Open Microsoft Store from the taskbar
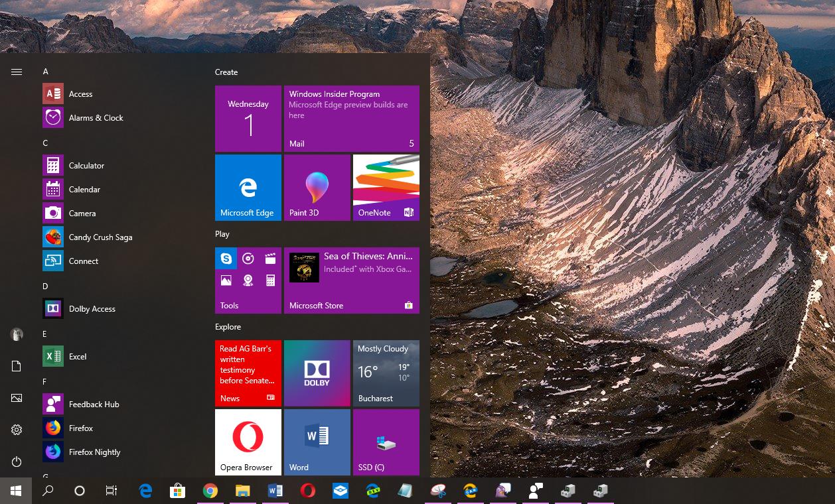This screenshot has height=504, width=835. [x=177, y=491]
